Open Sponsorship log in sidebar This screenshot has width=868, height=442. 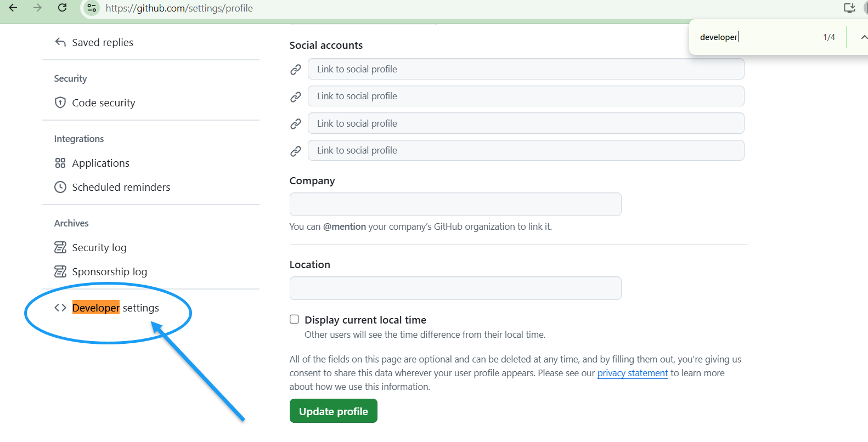(x=109, y=272)
